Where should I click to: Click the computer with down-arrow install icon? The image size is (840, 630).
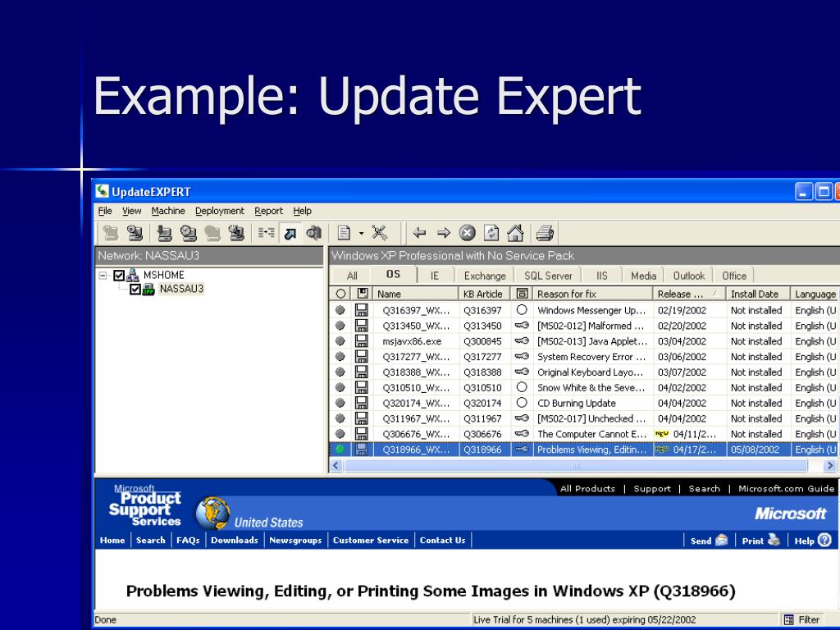coord(164,233)
